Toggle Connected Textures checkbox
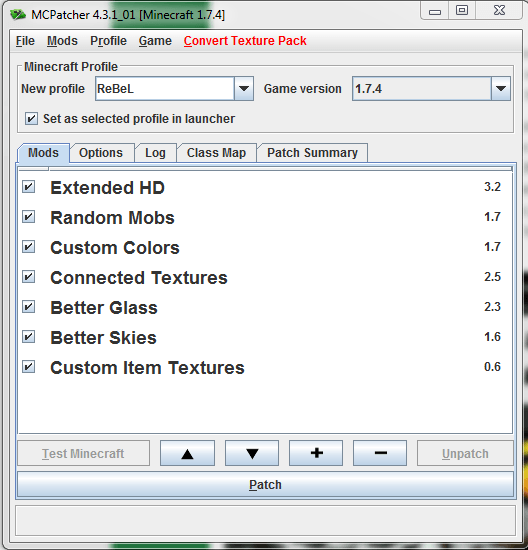The image size is (528, 550). [x=29, y=277]
